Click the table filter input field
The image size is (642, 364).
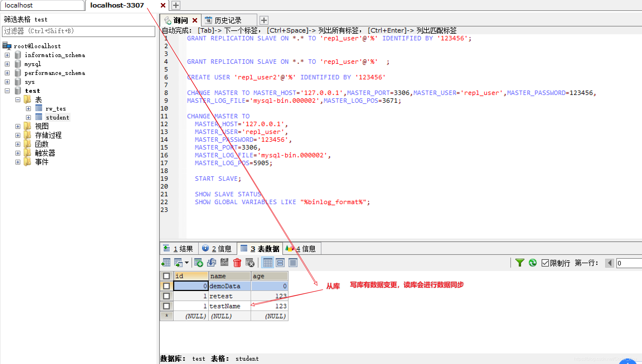click(x=78, y=31)
